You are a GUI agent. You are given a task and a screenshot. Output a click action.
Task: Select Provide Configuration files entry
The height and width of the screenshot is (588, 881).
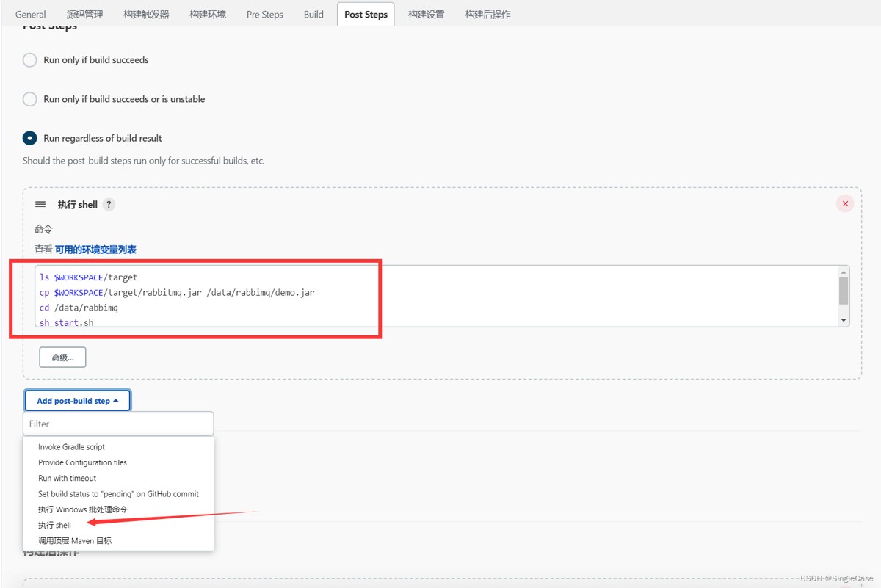(82, 462)
